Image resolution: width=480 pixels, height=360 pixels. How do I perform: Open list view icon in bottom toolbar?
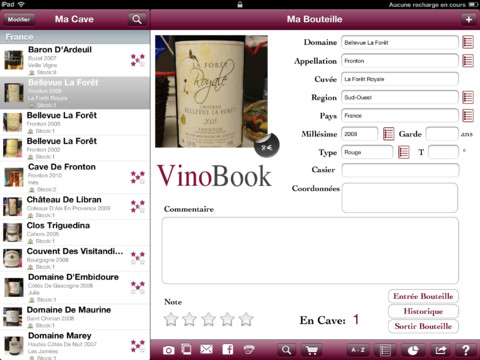tap(385, 350)
